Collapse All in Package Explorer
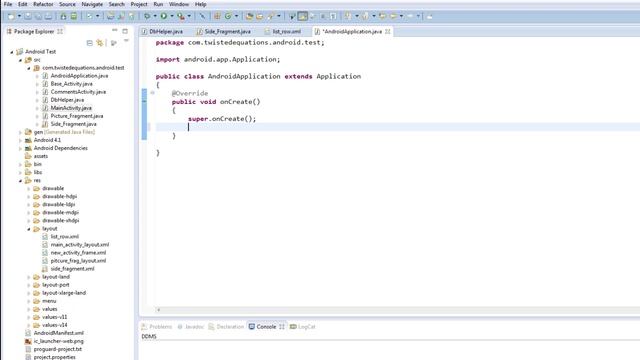 pos(89,43)
